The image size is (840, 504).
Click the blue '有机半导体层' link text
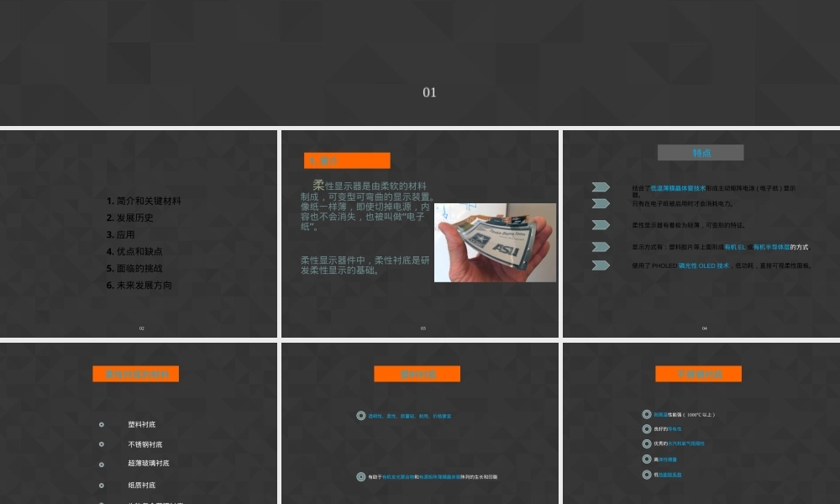(771, 247)
